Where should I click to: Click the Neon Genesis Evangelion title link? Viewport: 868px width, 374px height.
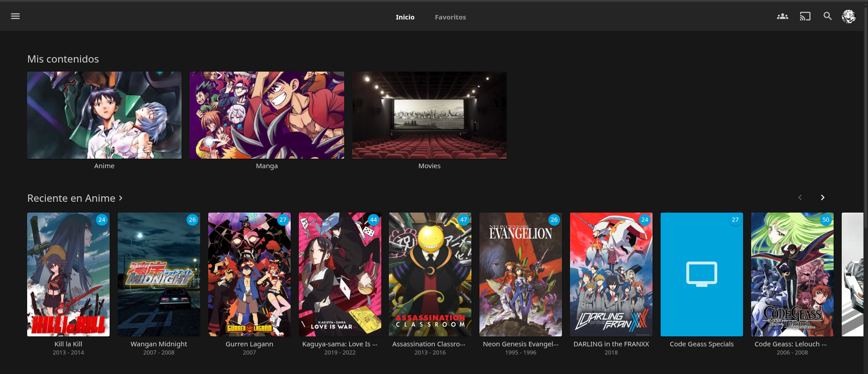point(521,344)
